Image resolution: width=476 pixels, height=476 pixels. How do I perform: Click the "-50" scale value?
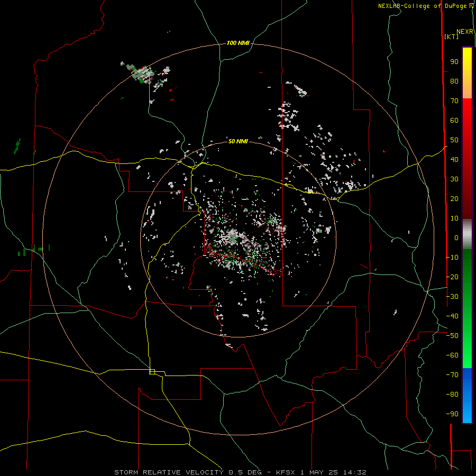click(x=452, y=336)
